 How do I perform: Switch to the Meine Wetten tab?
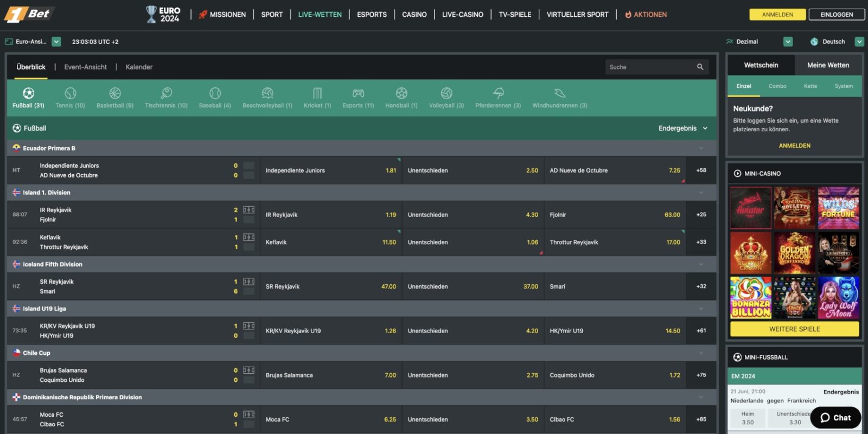pyautogui.click(x=828, y=65)
